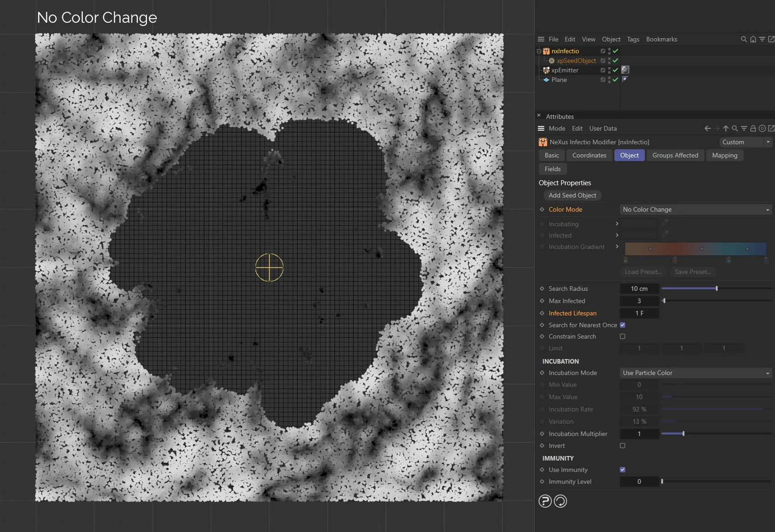Click the Plane object icon

[x=546, y=80]
